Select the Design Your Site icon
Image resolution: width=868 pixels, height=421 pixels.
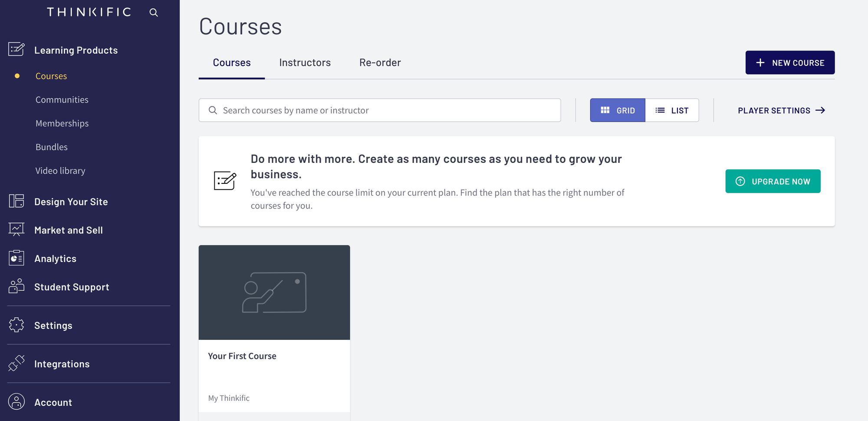(x=16, y=201)
